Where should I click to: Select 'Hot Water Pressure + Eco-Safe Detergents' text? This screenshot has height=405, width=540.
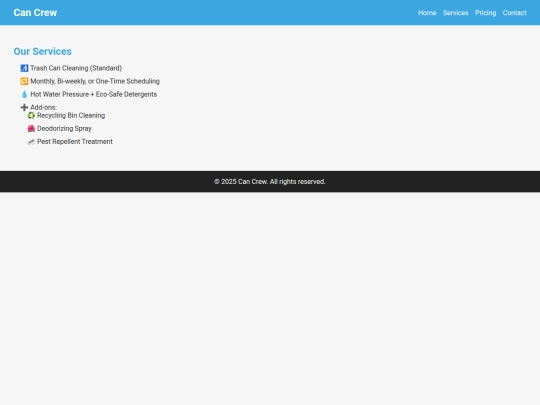coord(94,94)
